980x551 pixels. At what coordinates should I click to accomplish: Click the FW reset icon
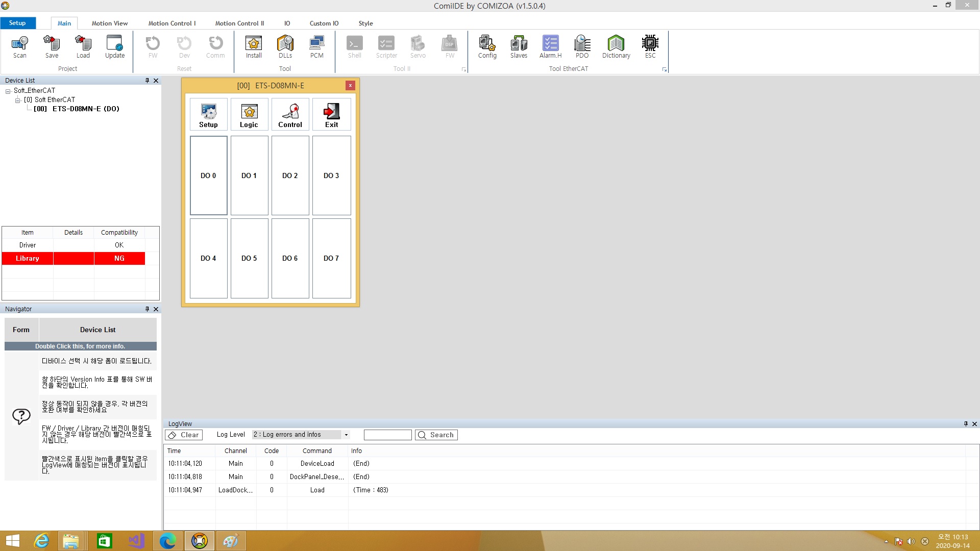click(x=153, y=47)
